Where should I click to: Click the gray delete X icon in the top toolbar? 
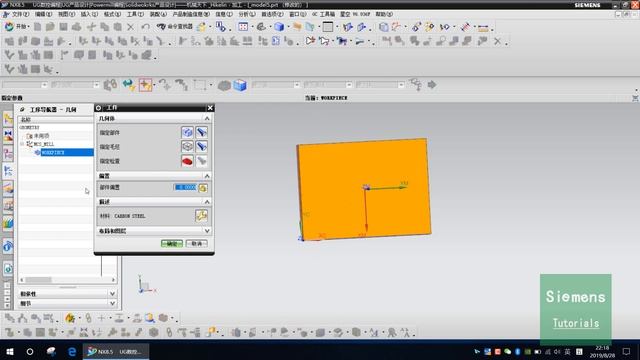click(x=130, y=27)
